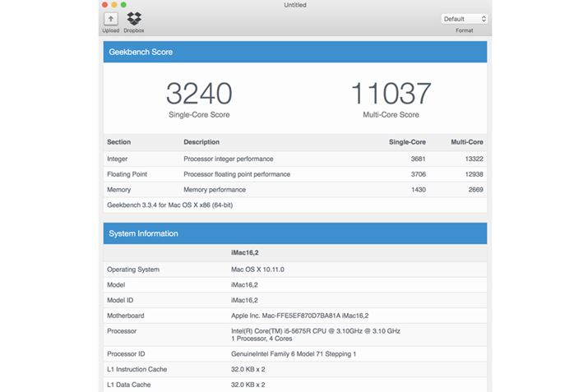
Task: Select the Floating Point performance row
Action: tap(294, 174)
